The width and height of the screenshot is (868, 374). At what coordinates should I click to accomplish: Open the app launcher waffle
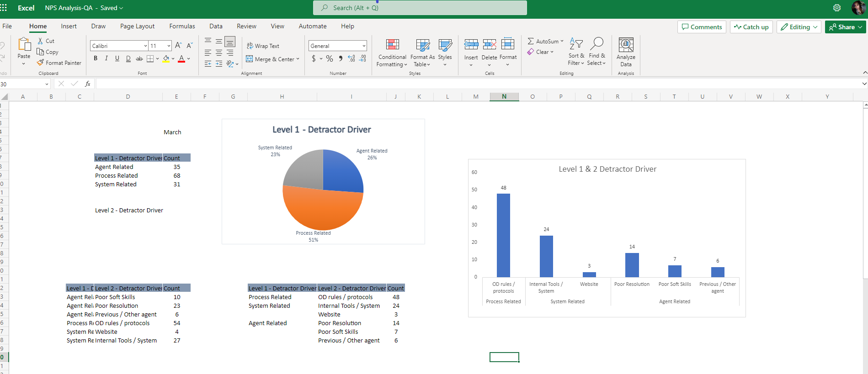coord(4,8)
